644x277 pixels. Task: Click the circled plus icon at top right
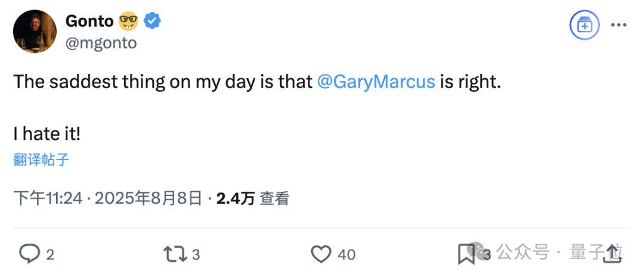coord(584,26)
